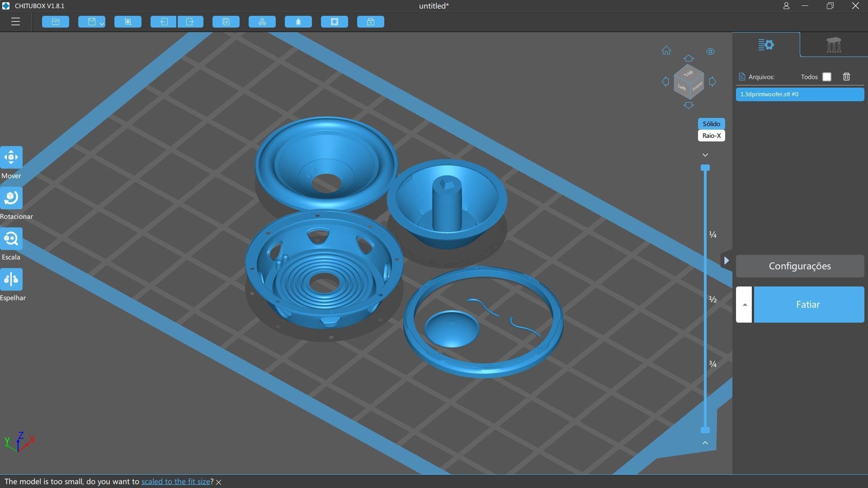Click the scaled to the fit size link

coord(175,482)
